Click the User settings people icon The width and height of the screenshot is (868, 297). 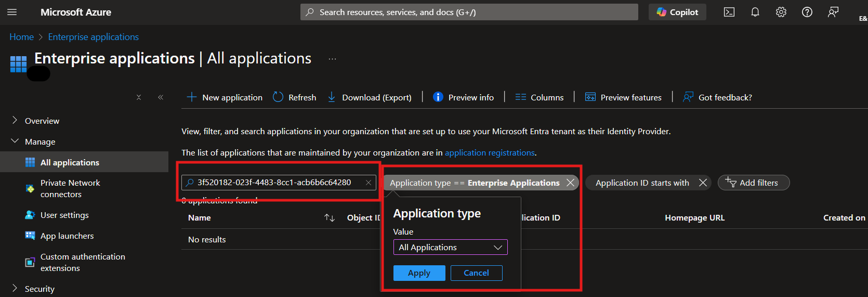30,215
